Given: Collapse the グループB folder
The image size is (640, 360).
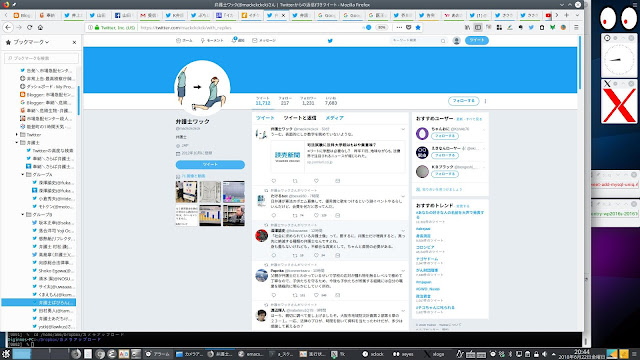Looking at the screenshot, I should pyautogui.click(x=23, y=214).
